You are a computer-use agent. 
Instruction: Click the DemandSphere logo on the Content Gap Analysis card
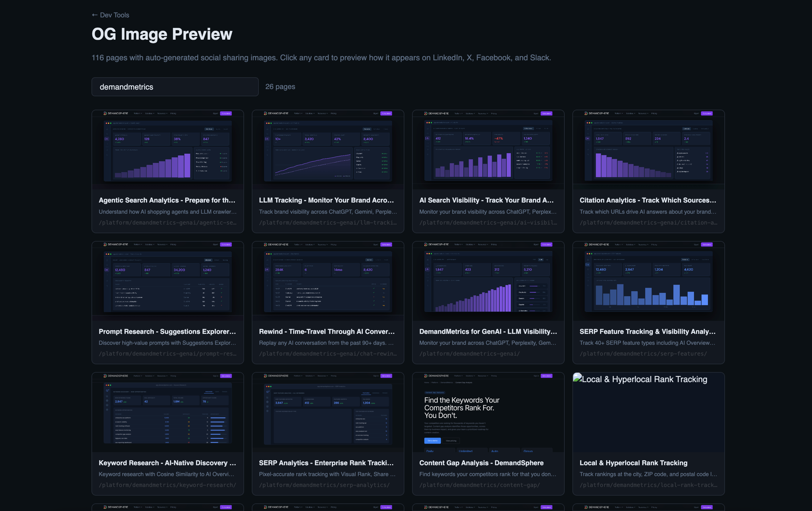(x=425, y=376)
